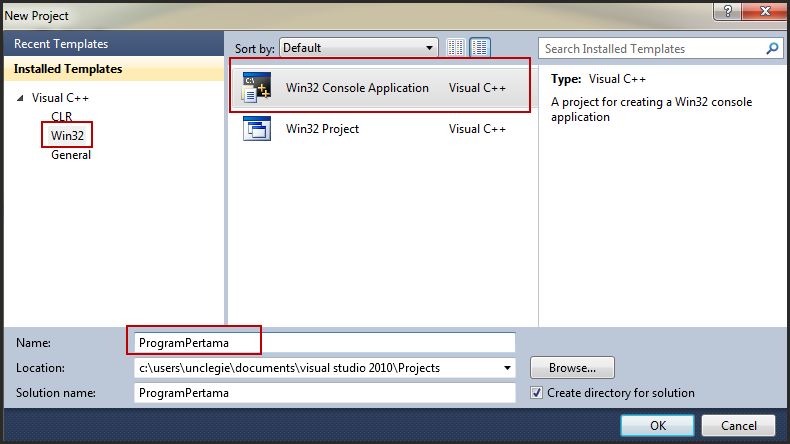The width and height of the screenshot is (790, 444).
Task: Click the Win32 Project template icon
Action: pos(256,129)
